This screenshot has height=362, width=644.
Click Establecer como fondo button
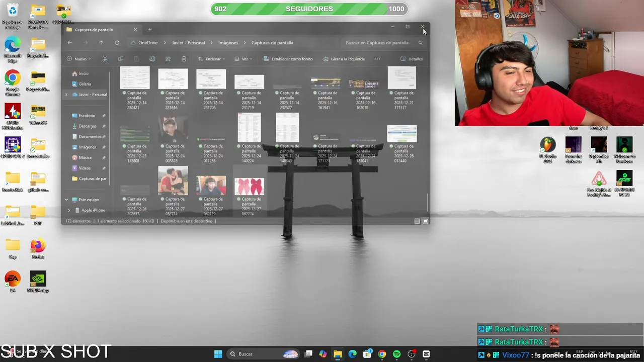click(x=288, y=59)
